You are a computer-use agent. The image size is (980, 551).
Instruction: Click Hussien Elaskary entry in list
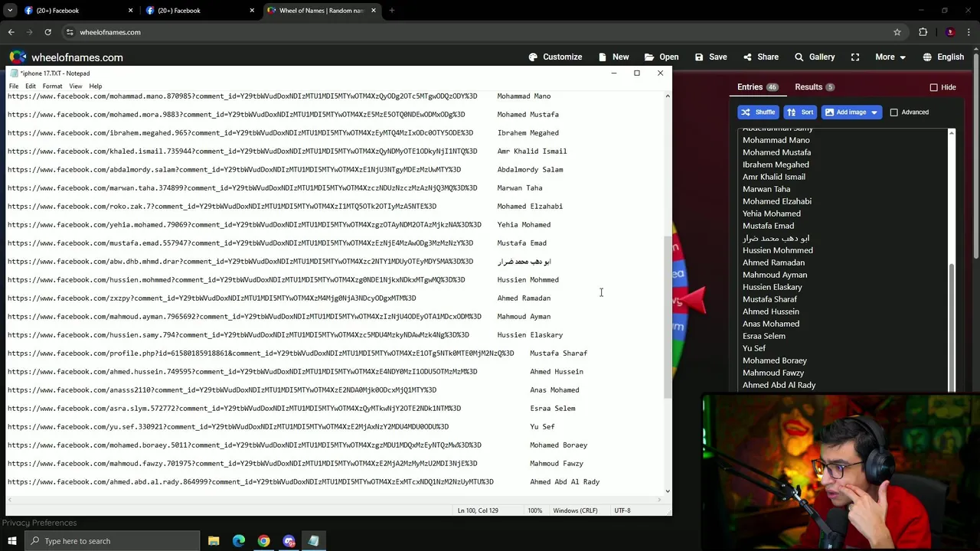click(772, 287)
